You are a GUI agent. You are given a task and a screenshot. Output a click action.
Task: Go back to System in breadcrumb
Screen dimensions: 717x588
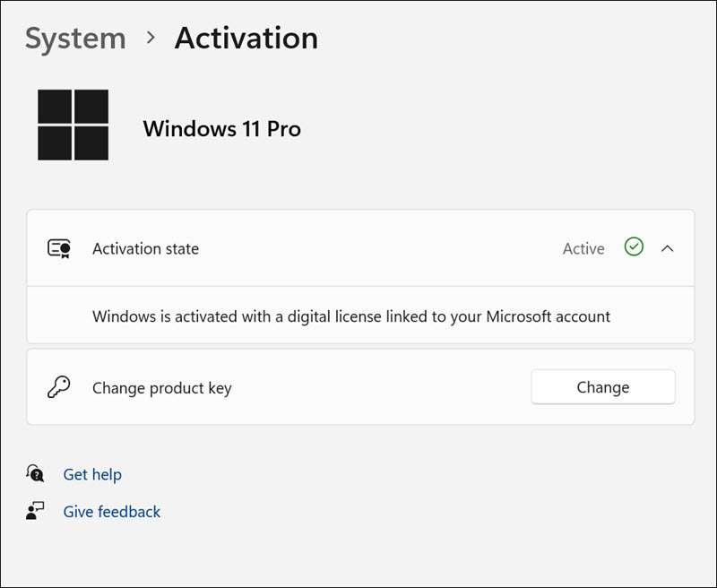click(x=75, y=39)
